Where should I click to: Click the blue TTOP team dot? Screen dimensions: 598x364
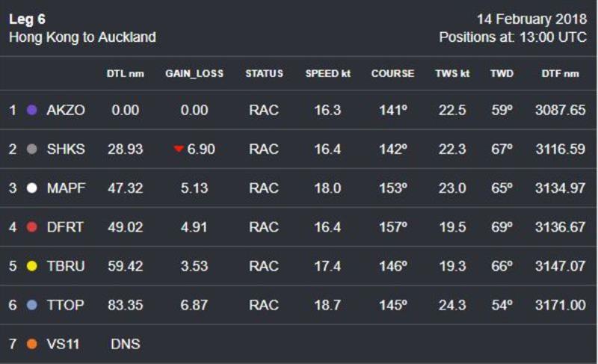(x=32, y=305)
